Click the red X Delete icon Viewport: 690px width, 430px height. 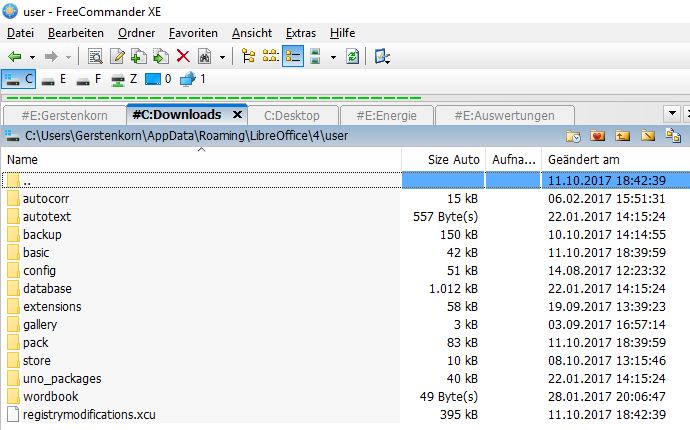(183, 57)
